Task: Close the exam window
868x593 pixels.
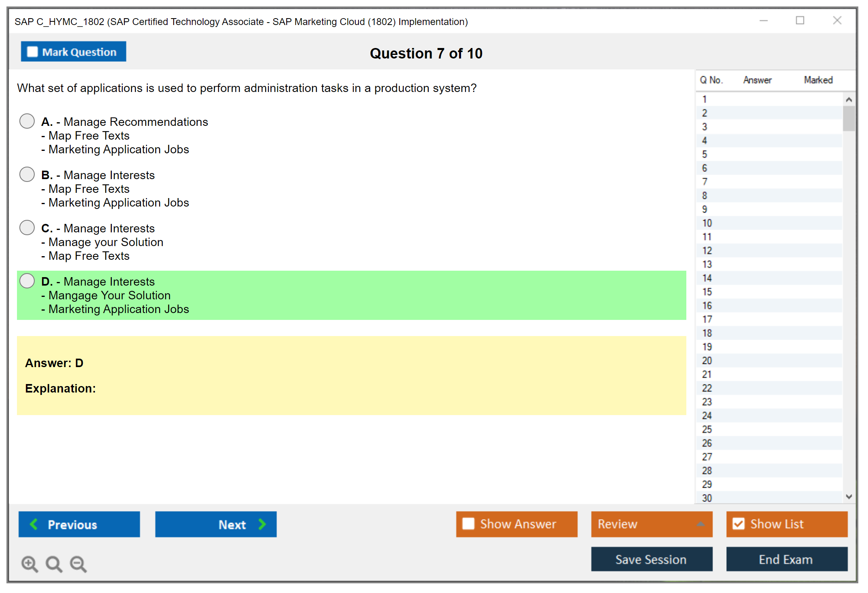Action: [x=837, y=21]
